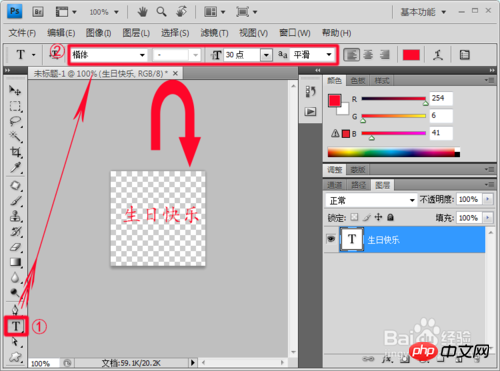This screenshot has height=371, width=500.
Task: Select the Magic Wand tool
Action: (15, 137)
